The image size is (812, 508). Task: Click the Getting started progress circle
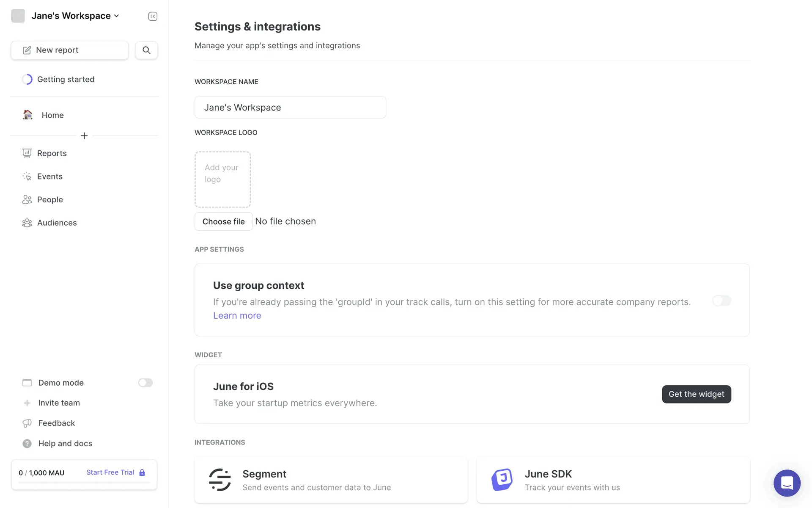tap(27, 79)
